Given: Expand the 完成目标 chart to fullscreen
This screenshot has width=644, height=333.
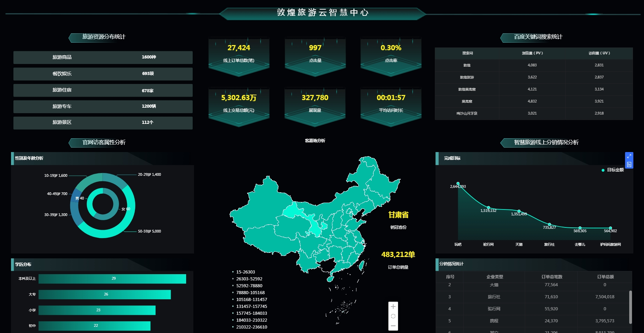Looking at the screenshot, I should pos(629,156).
